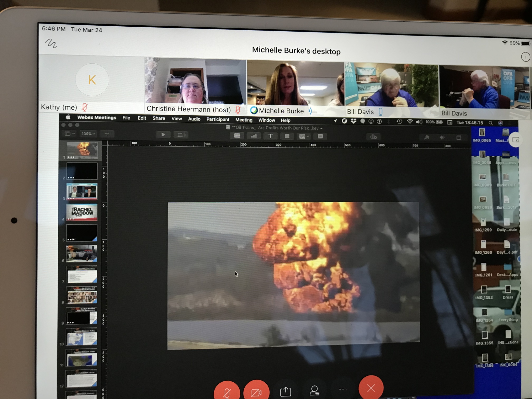Tap the annotation scribble icon
The width and height of the screenshot is (532, 399).
pos(51,43)
